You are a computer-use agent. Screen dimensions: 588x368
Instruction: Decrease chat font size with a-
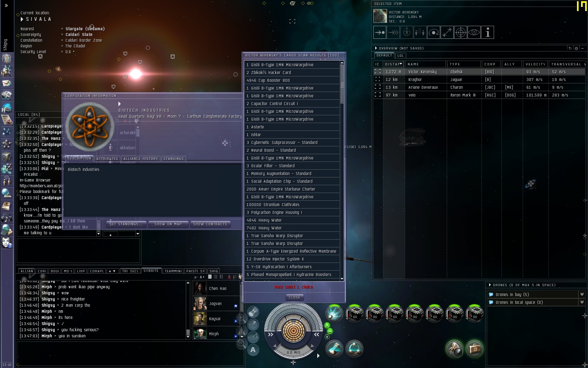(196, 277)
